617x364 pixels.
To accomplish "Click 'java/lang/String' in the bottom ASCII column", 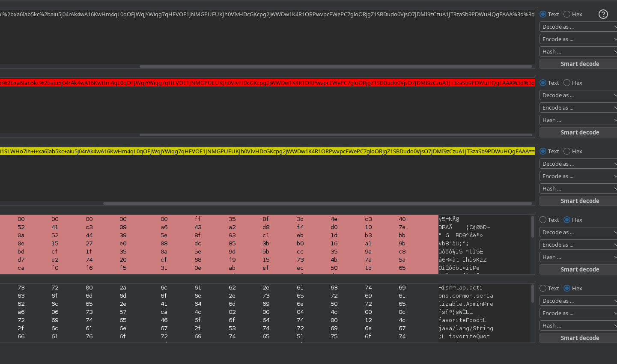I will [466, 328].
